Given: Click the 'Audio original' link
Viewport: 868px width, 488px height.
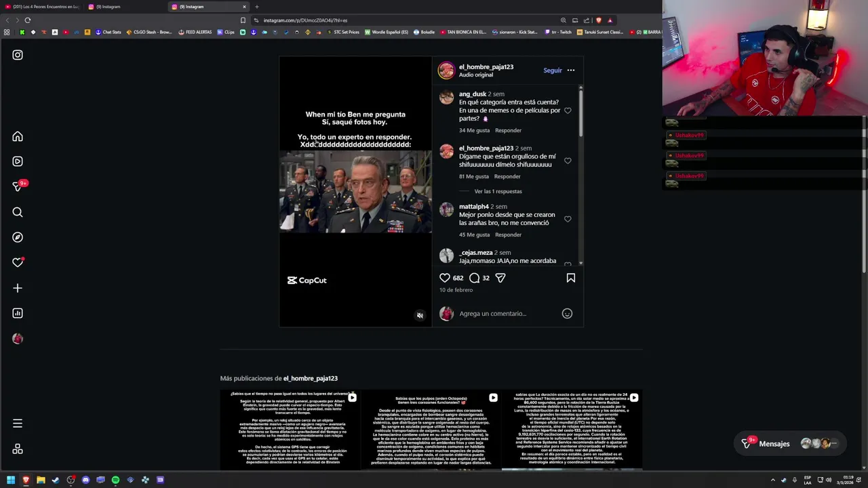Looking at the screenshot, I should [476, 75].
